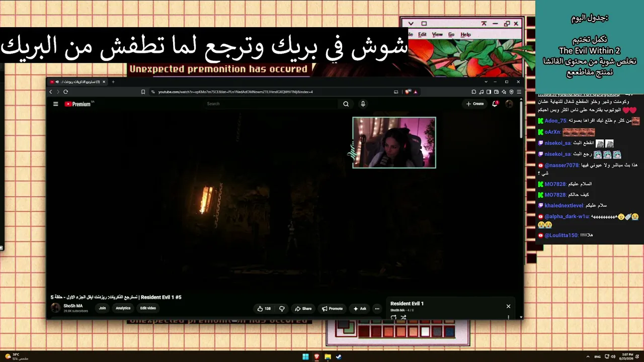Viewport: 644px width, 362px height.
Task: Click the Promote button
Action: [332, 309]
